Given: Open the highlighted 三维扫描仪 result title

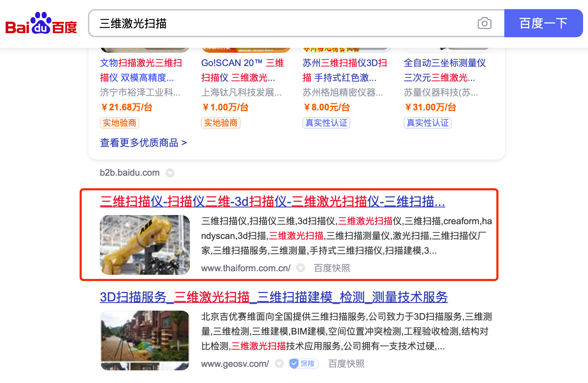Looking at the screenshot, I should click(x=273, y=202).
